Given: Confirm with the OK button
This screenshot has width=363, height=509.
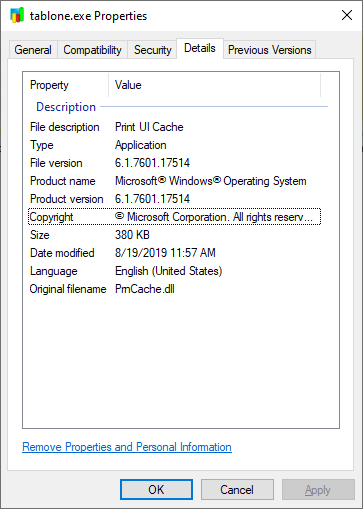Looking at the screenshot, I should [x=156, y=490].
